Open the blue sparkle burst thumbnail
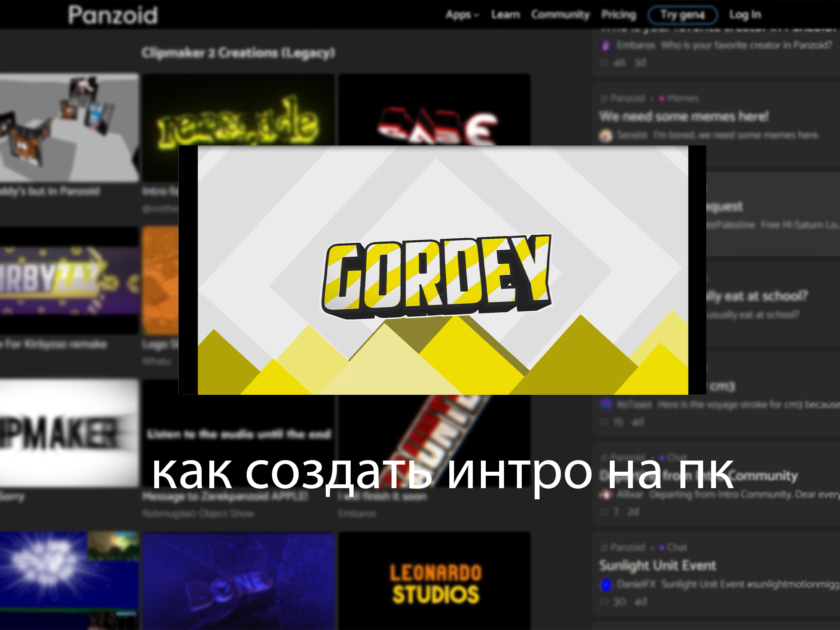 tap(69, 581)
